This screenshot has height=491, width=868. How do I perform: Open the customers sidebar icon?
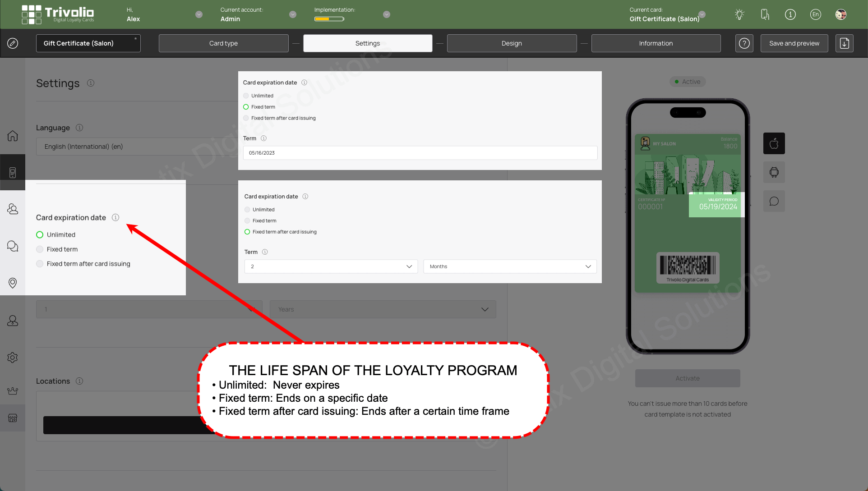coord(13,209)
